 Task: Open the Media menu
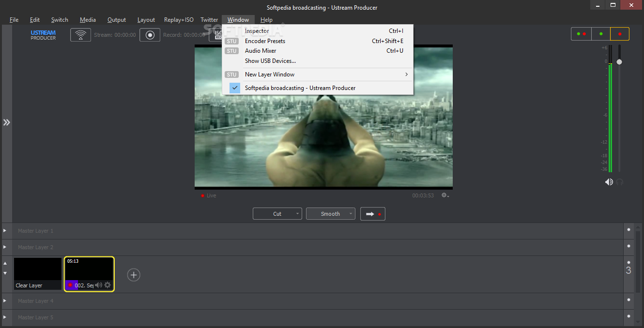coord(88,20)
